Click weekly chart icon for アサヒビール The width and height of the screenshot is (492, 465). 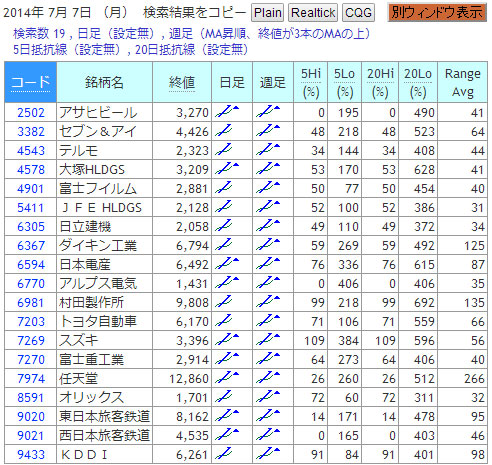coord(268,111)
